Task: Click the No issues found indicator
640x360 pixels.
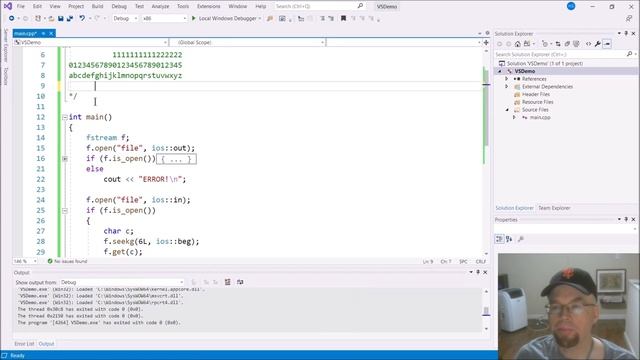Action: click(x=67, y=261)
